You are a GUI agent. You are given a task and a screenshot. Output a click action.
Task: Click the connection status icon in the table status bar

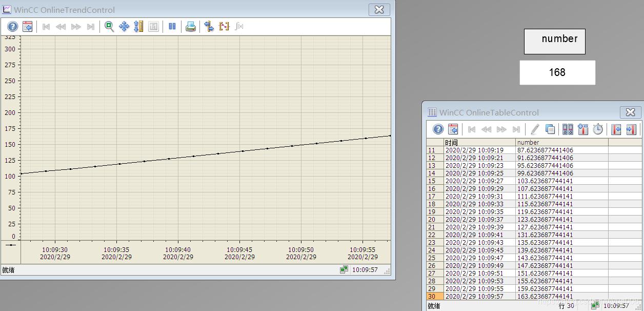595,306
